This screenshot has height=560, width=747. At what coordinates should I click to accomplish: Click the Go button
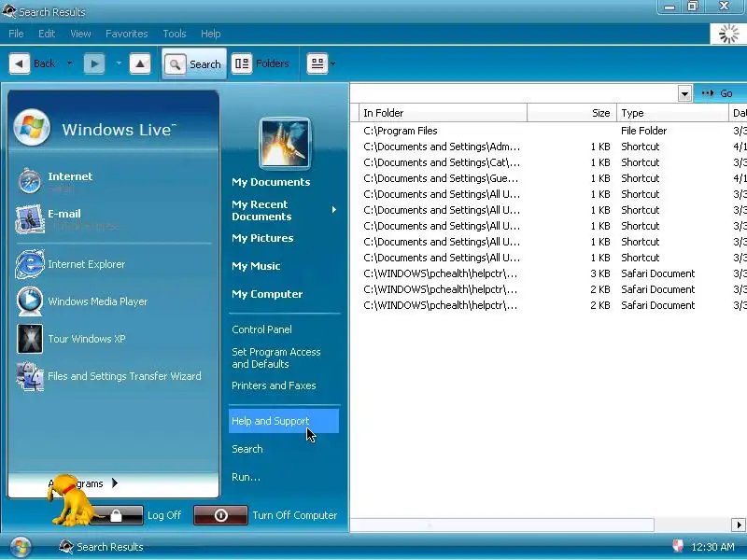point(717,93)
